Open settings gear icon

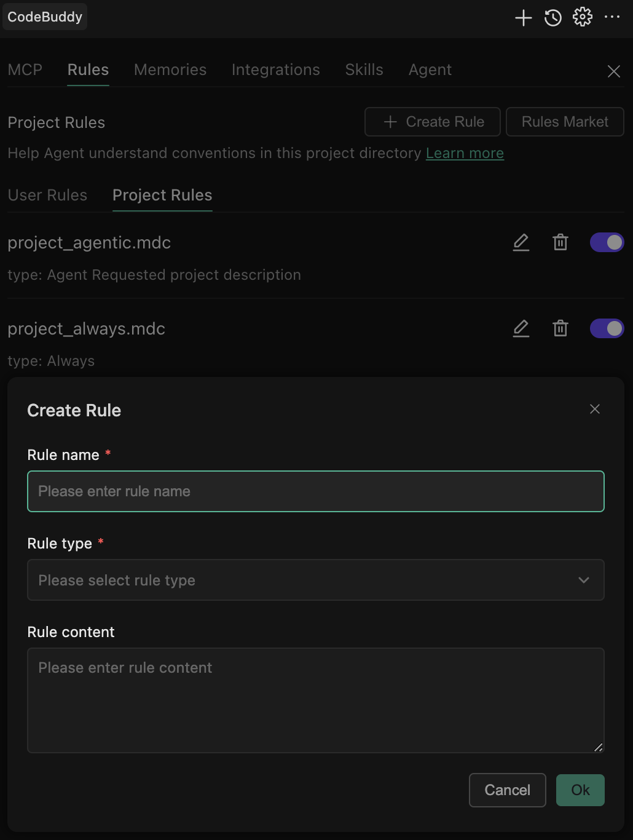click(583, 17)
